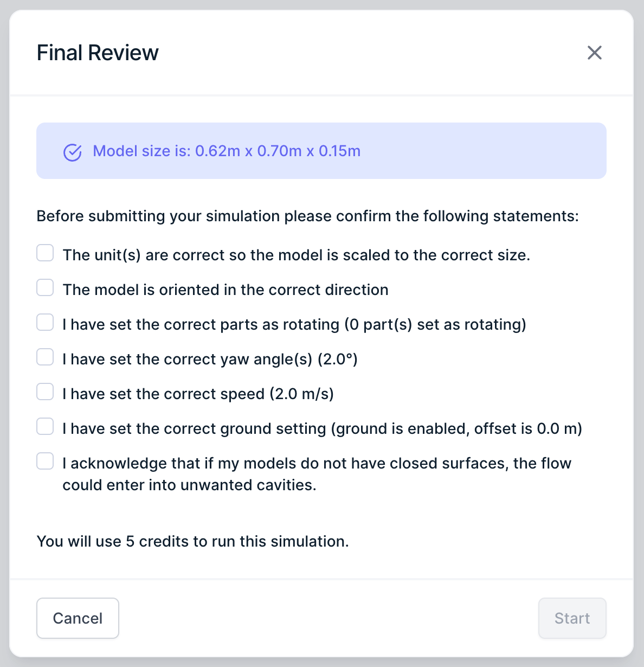
Task: Click the rotating parts count statement
Action: [x=295, y=324]
